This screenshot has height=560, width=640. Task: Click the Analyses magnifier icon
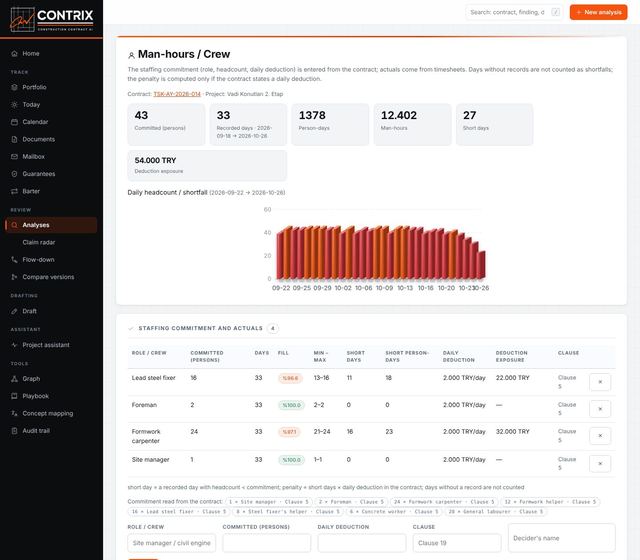pos(14,225)
